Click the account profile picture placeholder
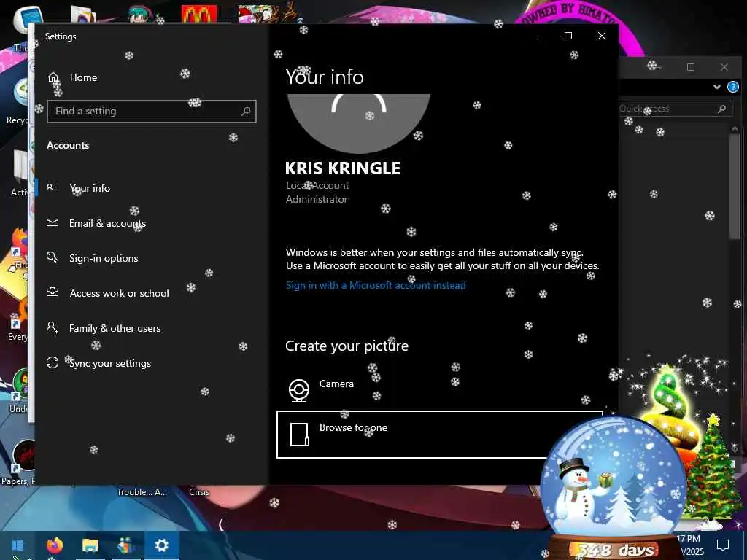747x560 pixels. tap(359, 122)
